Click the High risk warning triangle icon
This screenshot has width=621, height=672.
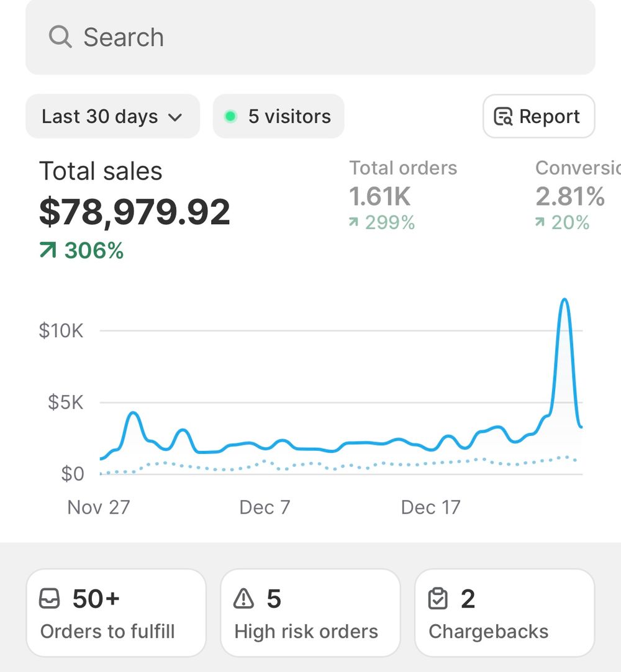tap(244, 599)
